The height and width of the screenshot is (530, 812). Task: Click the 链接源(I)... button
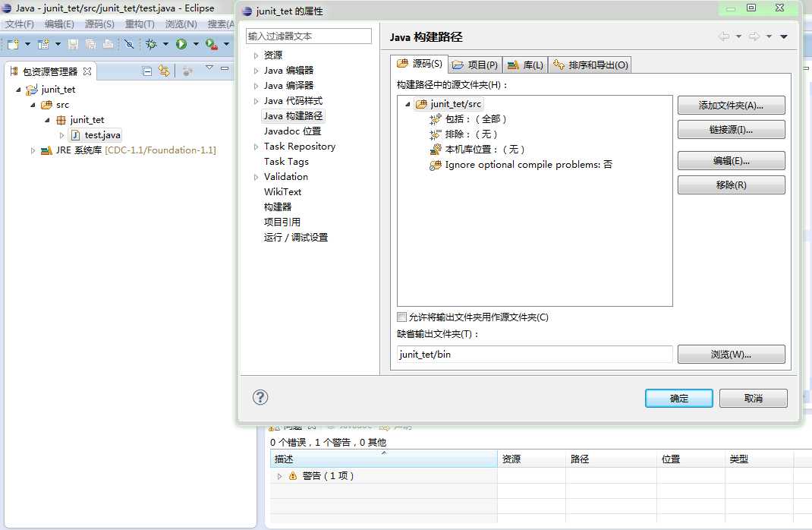coord(732,130)
